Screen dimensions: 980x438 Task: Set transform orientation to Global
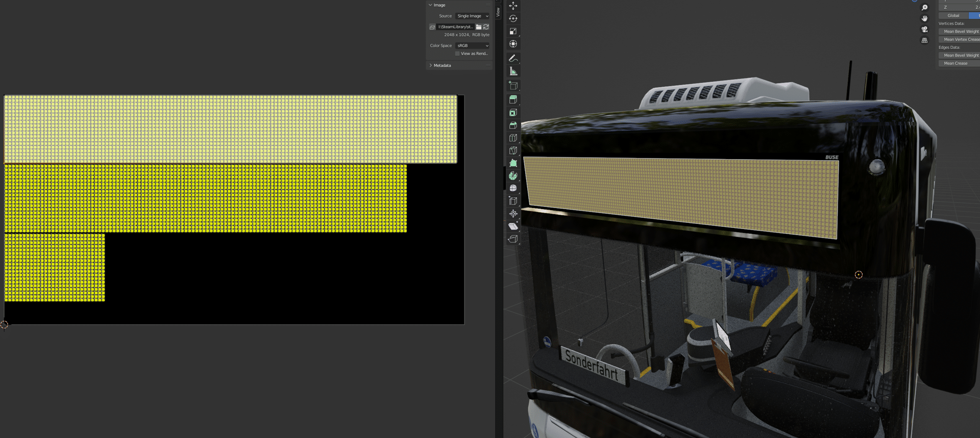[x=953, y=15]
